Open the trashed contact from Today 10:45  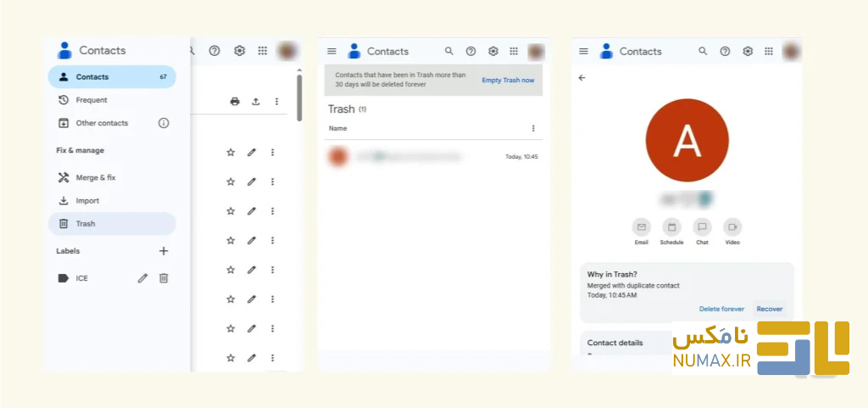tap(433, 157)
